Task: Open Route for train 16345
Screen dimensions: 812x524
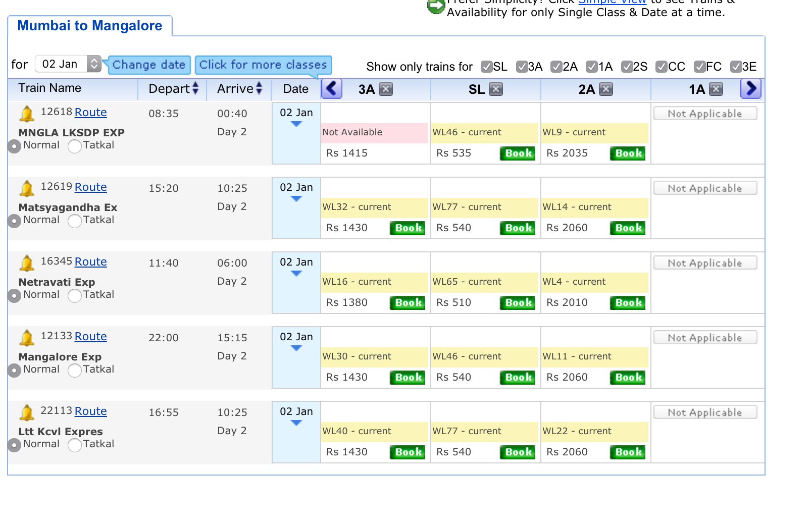Action: click(x=91, y=262)
